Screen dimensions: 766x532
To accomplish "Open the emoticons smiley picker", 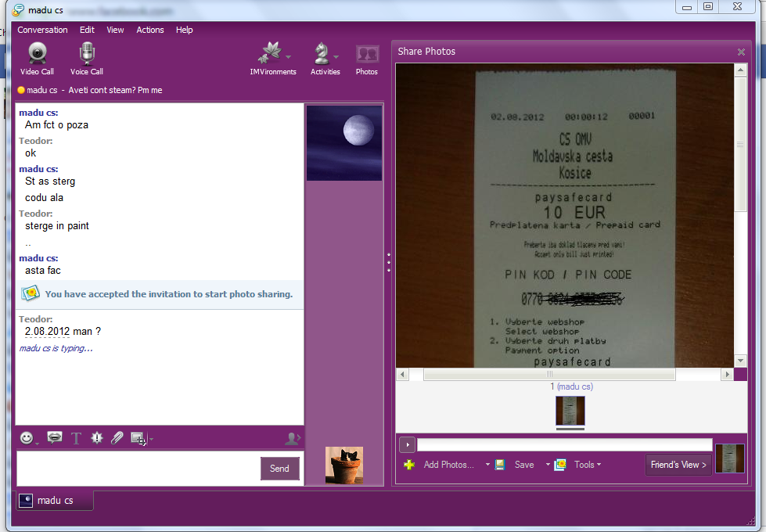I will pyautogui.click(x=27, y=437).
